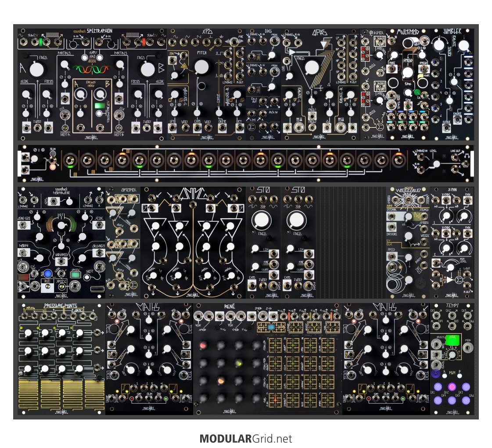Select the modDemix module

[373, 84]
